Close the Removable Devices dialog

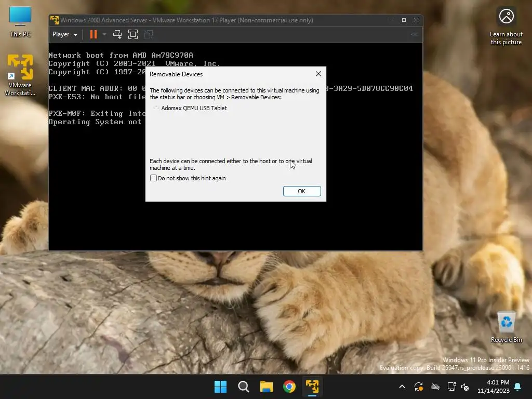pyautogui.click(x=318, y=74)
